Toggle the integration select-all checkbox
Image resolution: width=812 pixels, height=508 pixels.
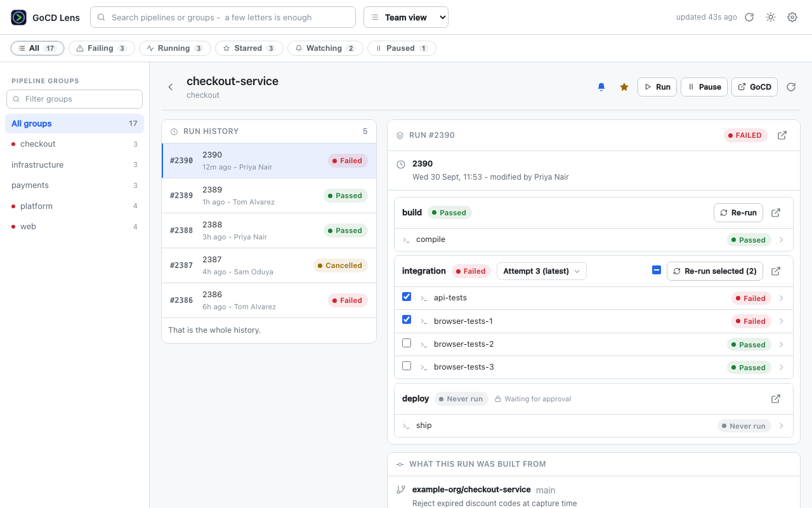(x=657, y=271)
